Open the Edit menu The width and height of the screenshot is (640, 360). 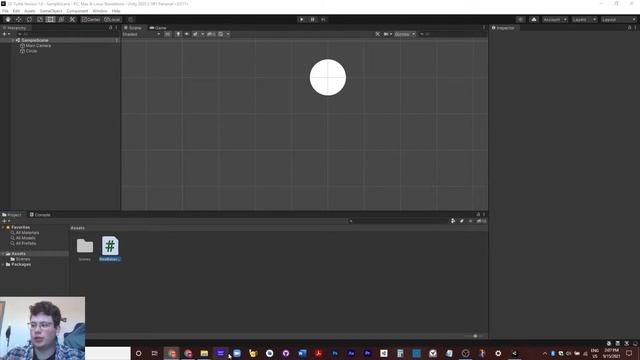click(16, 11)
